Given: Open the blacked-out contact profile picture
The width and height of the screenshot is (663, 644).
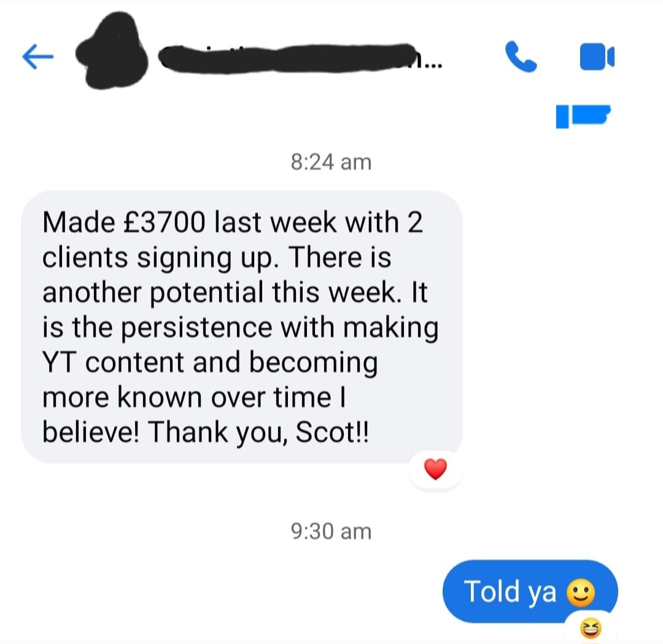Looking at the screenshot, I should click(112, 52).
